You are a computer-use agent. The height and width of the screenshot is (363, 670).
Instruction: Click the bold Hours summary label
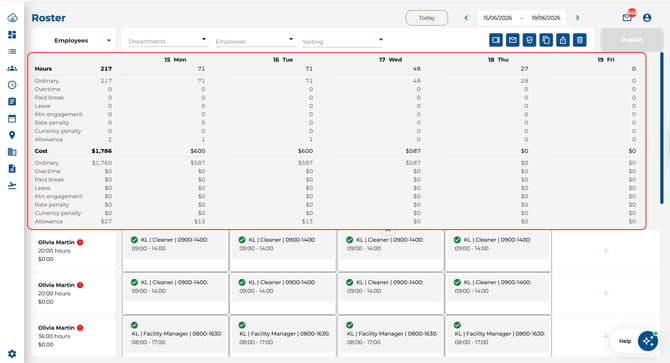(x=43, y=69)
